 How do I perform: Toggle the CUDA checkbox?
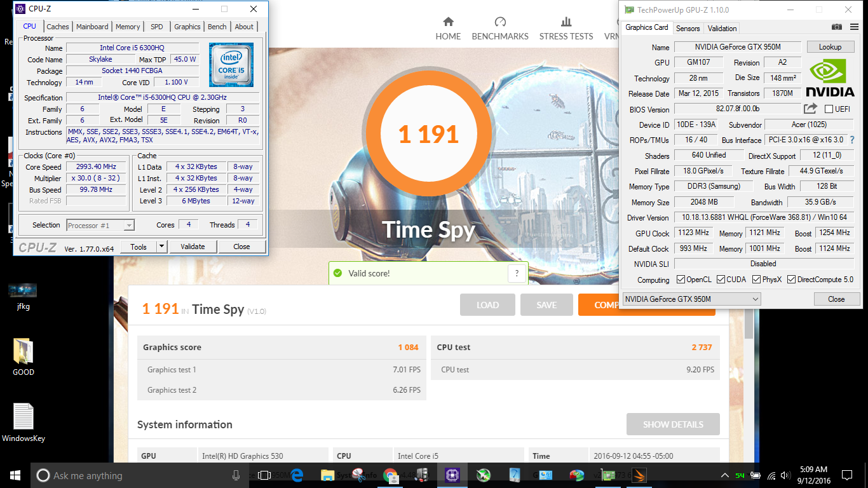click(721, 279)
